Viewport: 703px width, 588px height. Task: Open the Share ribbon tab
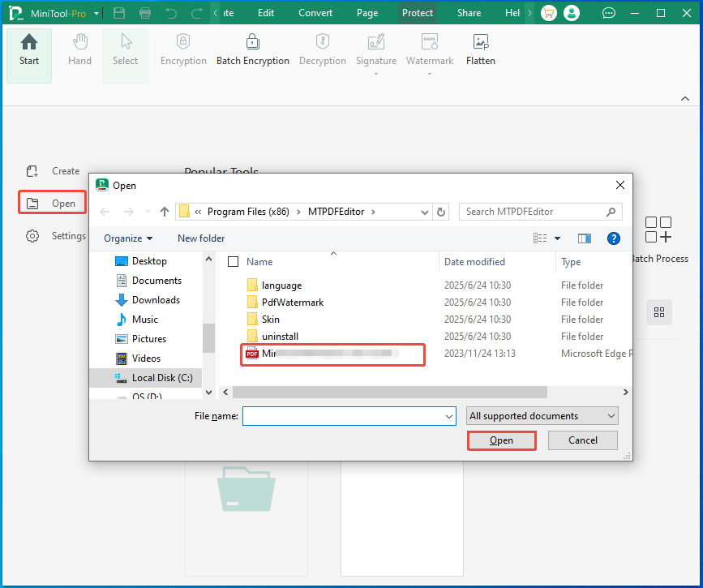click(x=469, y=13)
